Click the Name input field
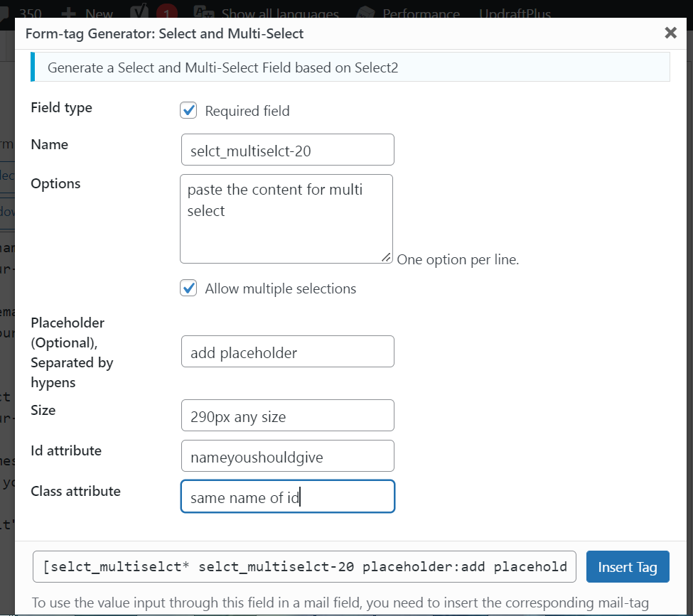693x616 pixels. pyautogui.click(x=287, y=151)
